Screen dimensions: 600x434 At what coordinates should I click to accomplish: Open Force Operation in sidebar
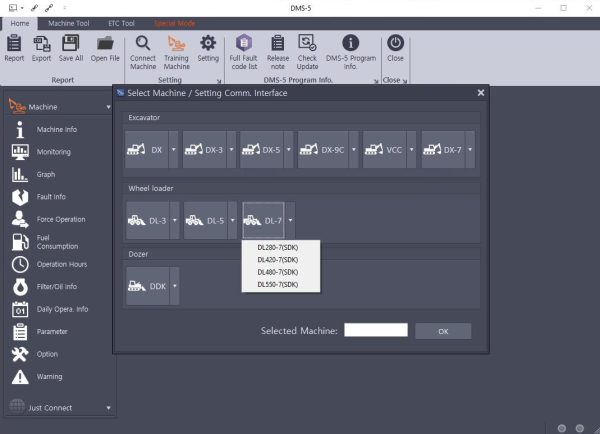point(61,219)
